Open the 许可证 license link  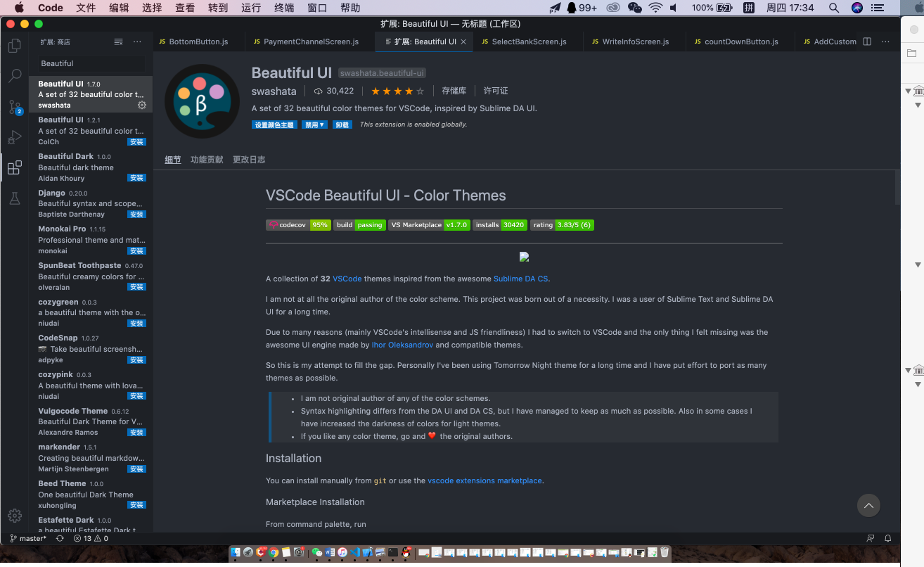(x=496, y=91)
